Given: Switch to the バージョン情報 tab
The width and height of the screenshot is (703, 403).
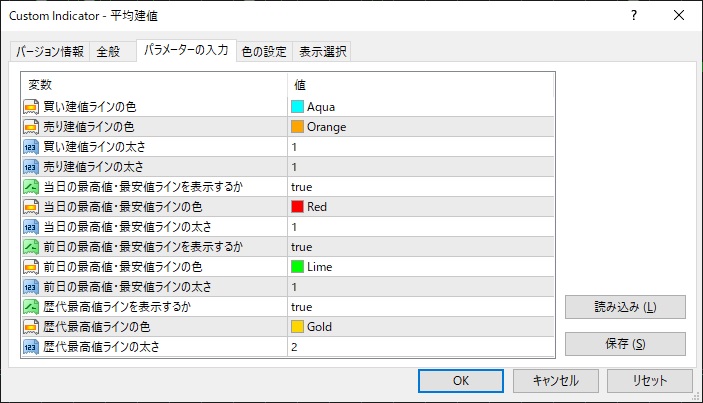Looking at the screenshot, I should 50,52.
